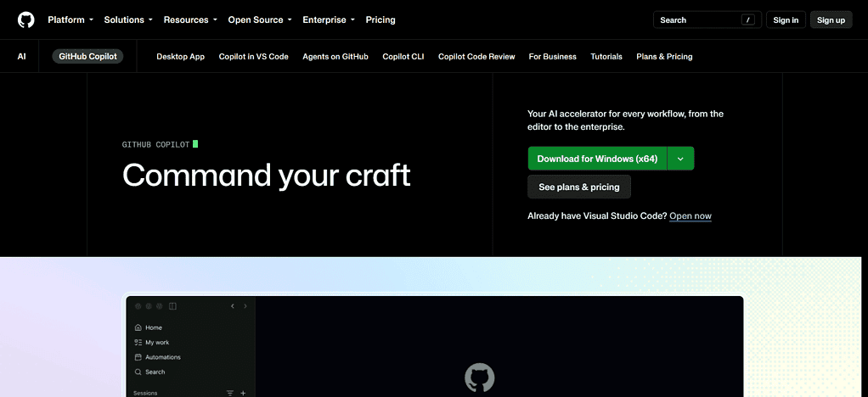
Task: Click the forward arrow in app preview
Action: point(245,305)
